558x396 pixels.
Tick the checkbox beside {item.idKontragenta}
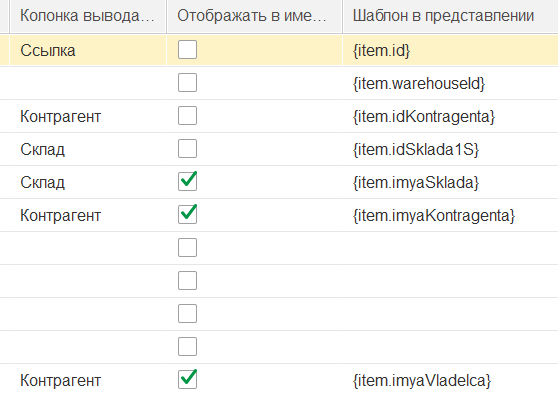[x=188, y=116]
